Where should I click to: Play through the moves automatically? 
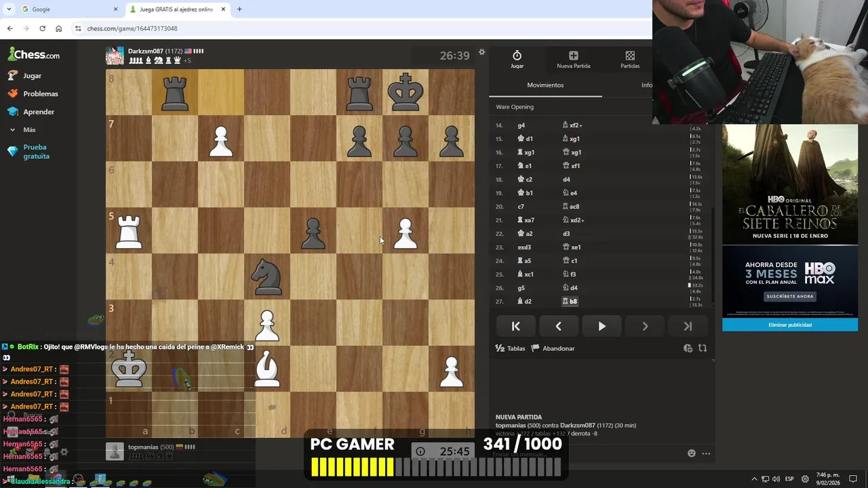(x=601, y=326)
